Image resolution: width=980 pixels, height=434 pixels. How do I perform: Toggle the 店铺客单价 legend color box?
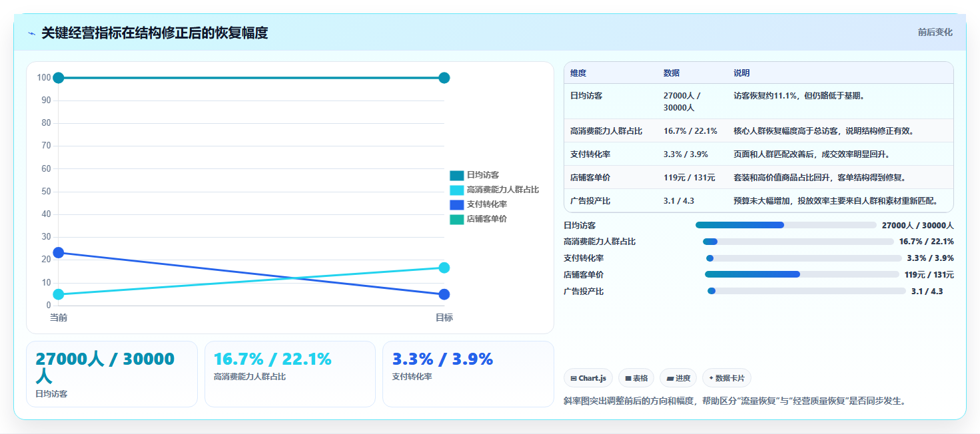456,219
